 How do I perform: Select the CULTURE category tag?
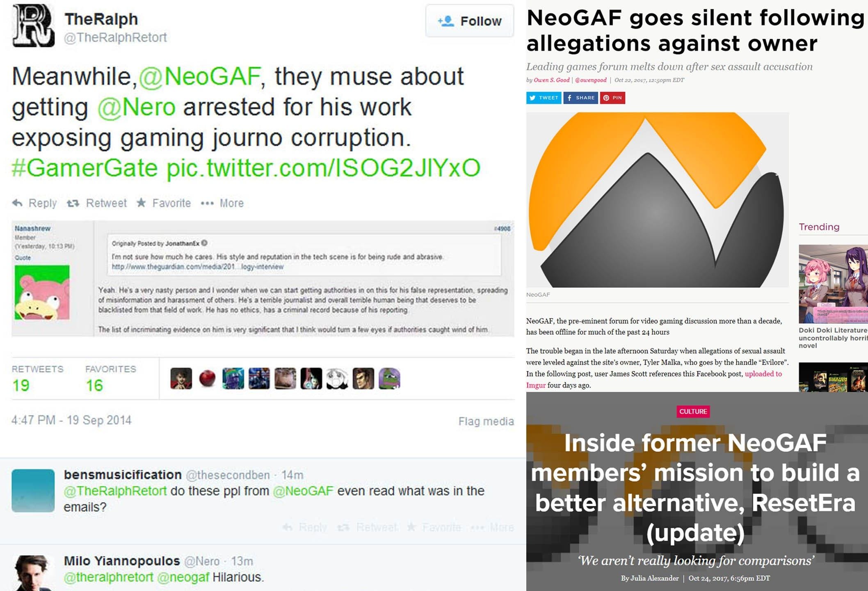click(693, 411)
